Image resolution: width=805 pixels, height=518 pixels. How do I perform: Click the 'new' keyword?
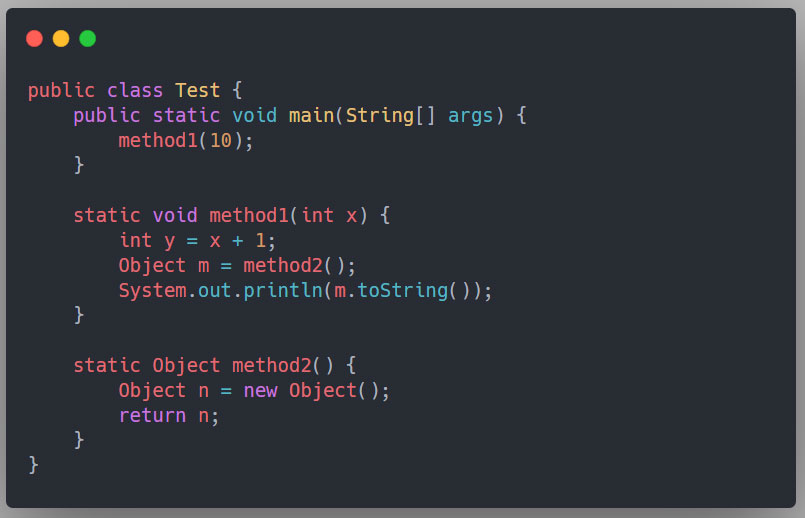point(260,390)
